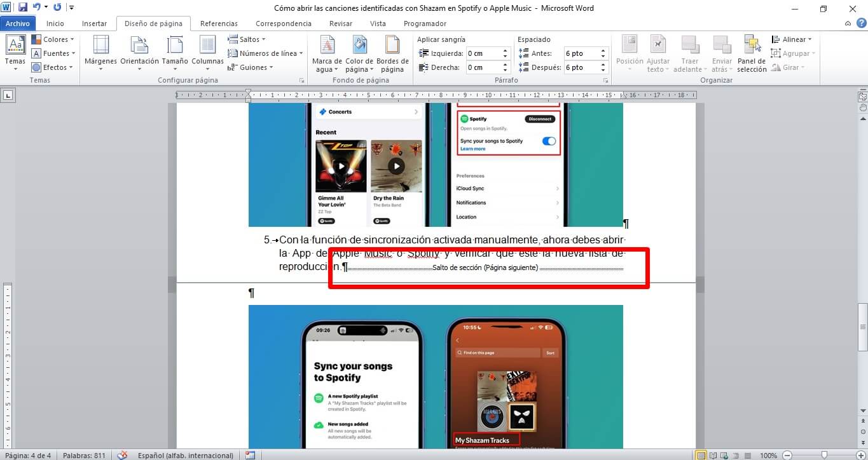Click Derecha indent value field

pyautogui.click(x=483, y=67)
